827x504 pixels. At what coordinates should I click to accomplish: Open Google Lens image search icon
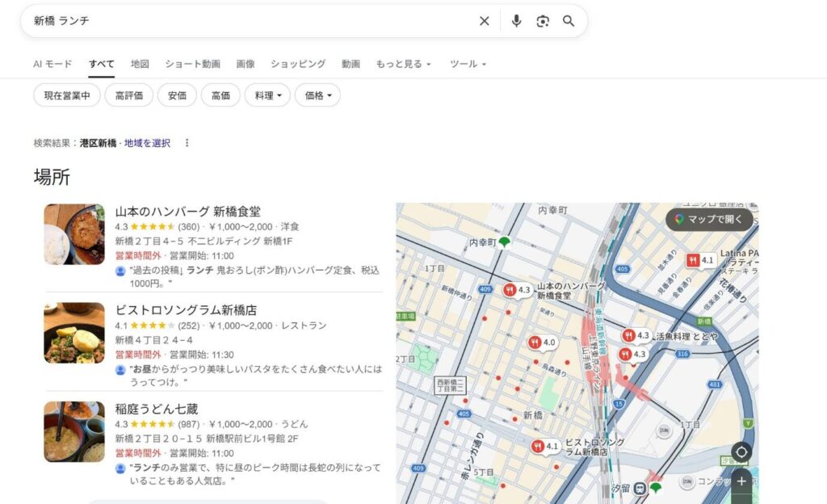(x=543, y=21)
